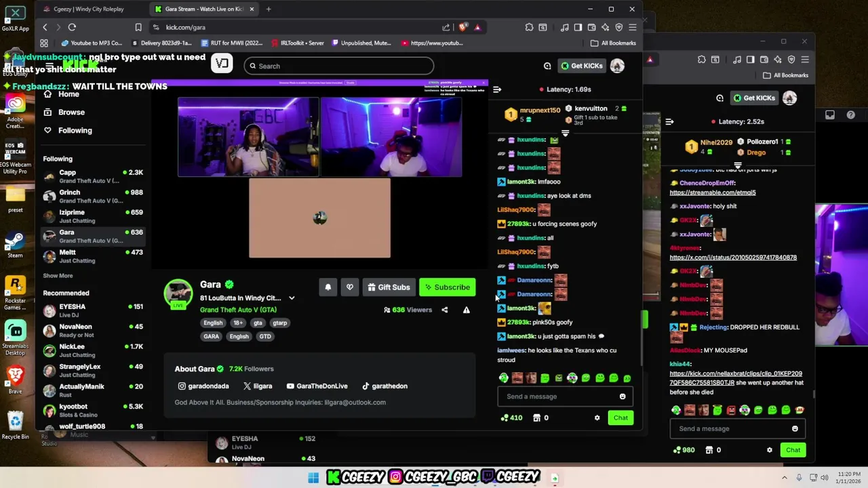Click the share icon in address bar
The width and height of the screenshot is (868, 488).
446,27
